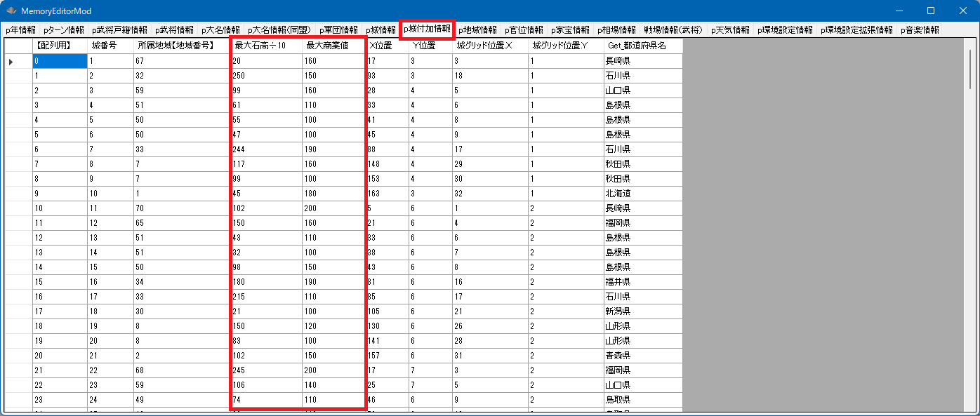Select the 青森県 prefecture cell
Image resolution: width=980 pixels, height=416 pixels.
tap(642, 356)
